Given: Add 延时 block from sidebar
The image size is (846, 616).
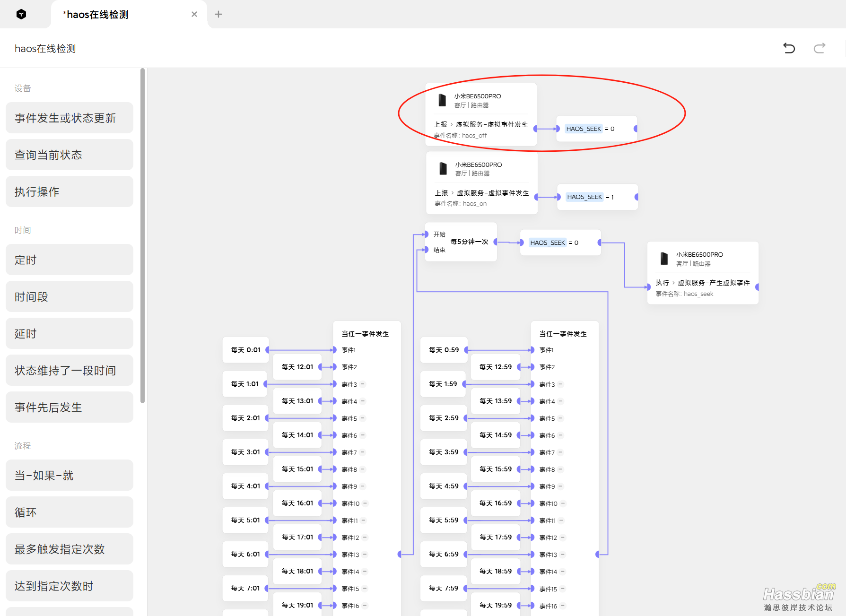Looking at the screenshot, I should point(70,333).
